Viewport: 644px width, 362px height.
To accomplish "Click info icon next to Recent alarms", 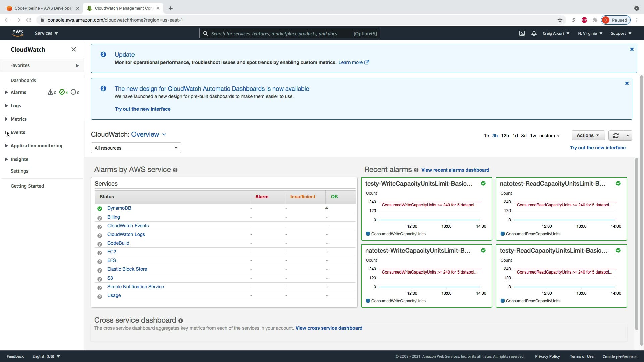I will pyautogui.click(x=416, y=170).
